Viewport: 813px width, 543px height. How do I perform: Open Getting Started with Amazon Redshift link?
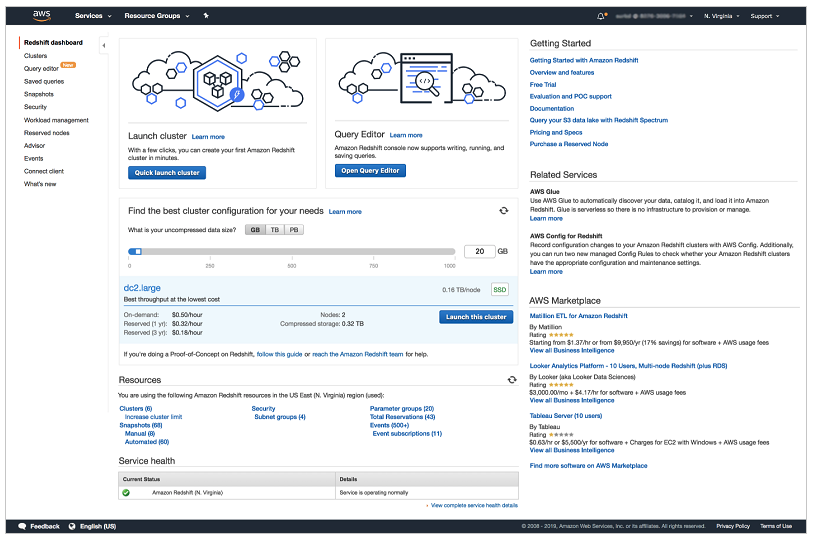[584, 61]
